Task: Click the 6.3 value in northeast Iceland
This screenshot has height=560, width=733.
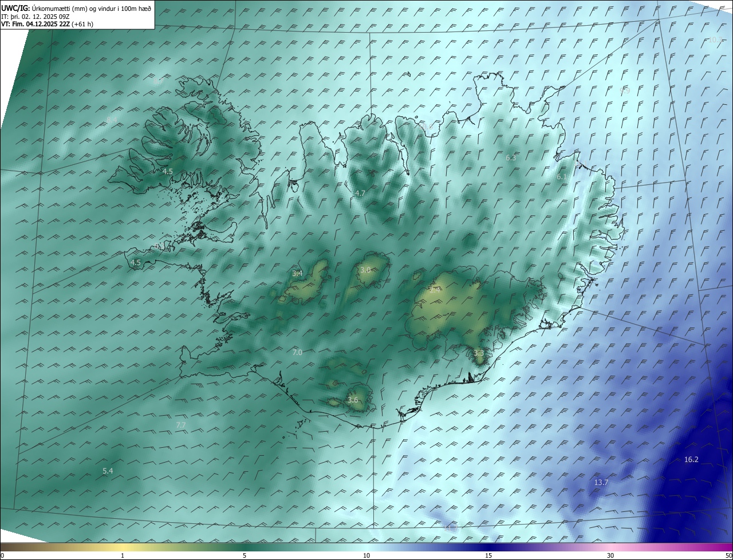Action: (511, 157)
